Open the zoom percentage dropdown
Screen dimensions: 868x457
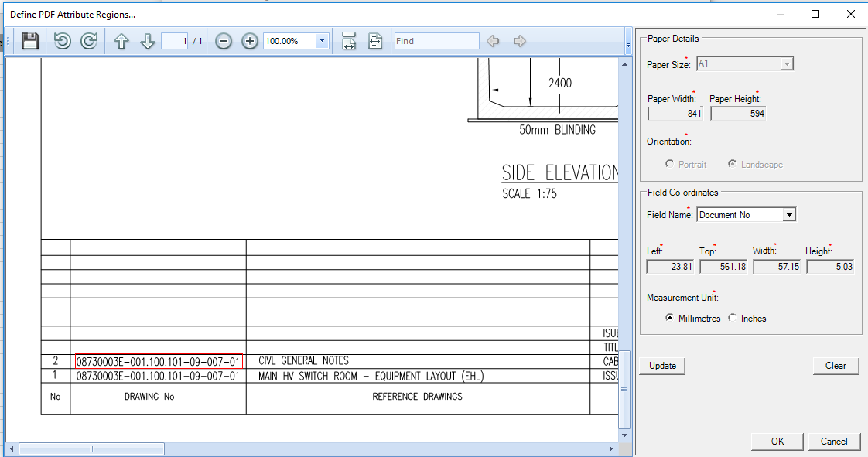pos(322,40)
